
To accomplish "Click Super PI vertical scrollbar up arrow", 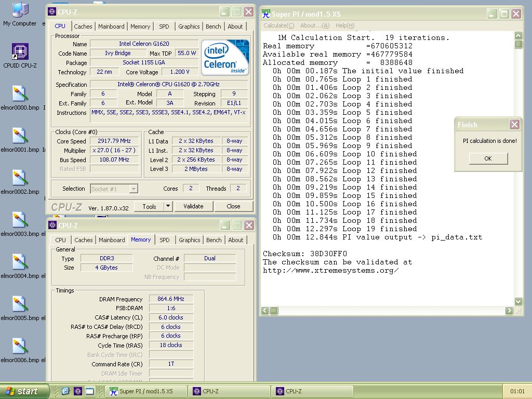I will point(518,35).
